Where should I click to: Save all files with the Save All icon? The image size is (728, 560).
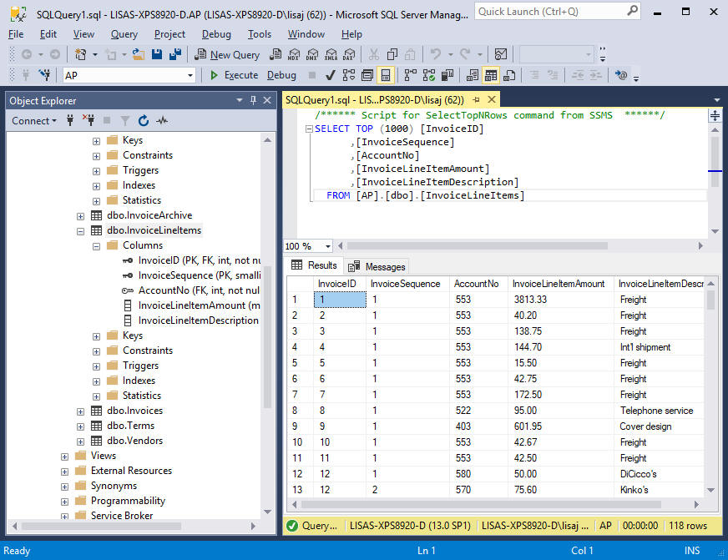click(x=174, y=53)
